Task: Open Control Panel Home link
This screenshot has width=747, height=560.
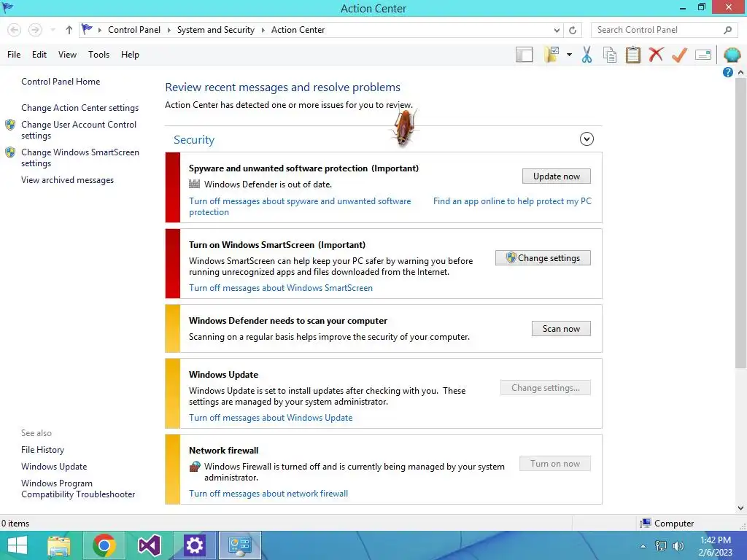Action: point(61,82)
